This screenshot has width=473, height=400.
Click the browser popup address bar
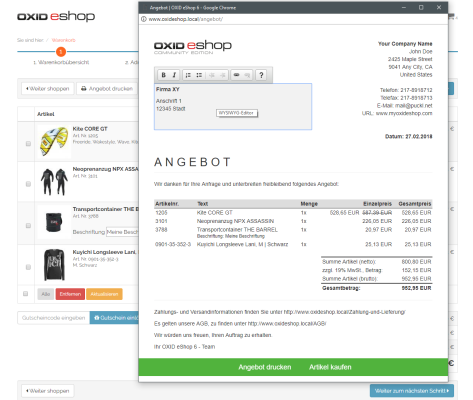(x=293, y=19)
